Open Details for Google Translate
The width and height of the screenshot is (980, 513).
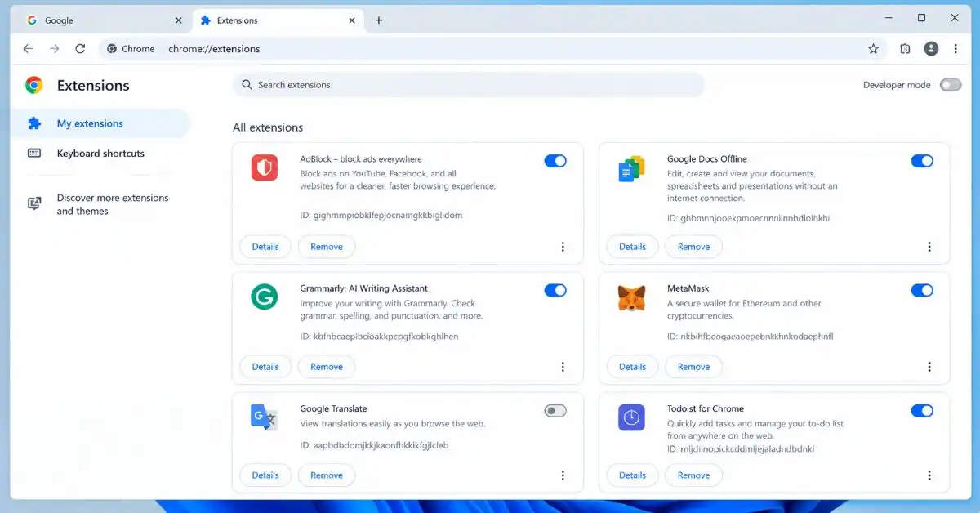265,475
